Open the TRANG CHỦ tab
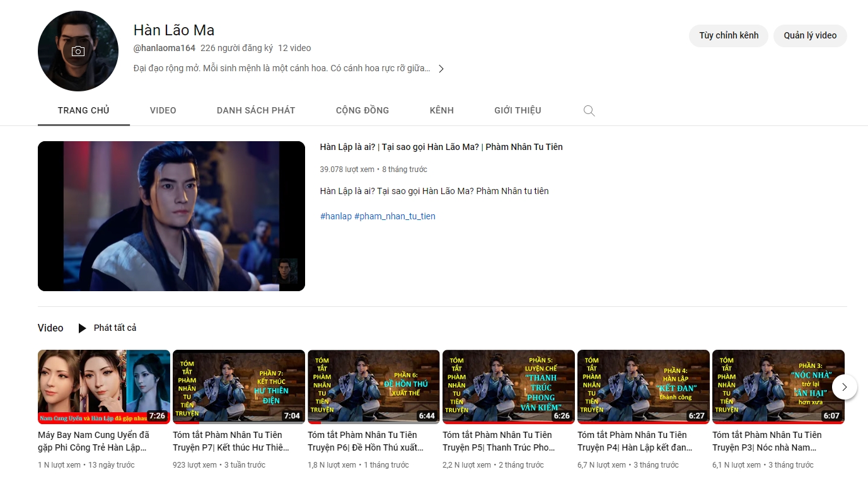This screenshot has height=484, width=868. click(84, 110)
